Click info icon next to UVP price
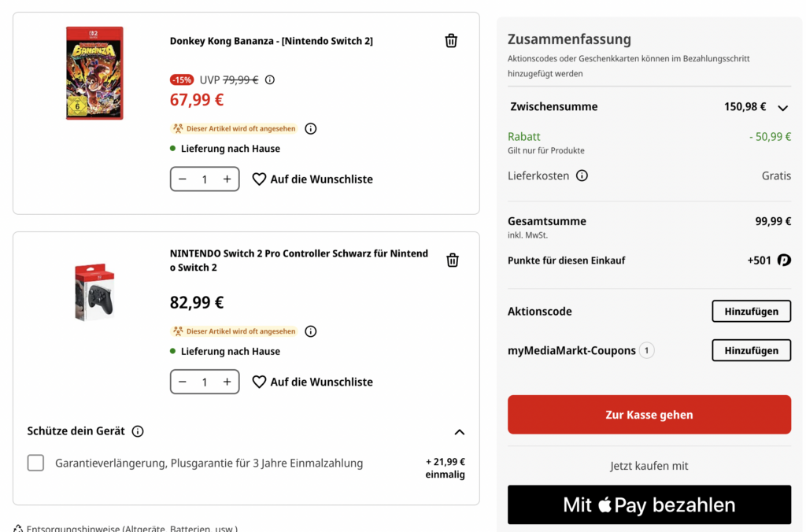This screenshot has height=532, width=806. (270, 79)
